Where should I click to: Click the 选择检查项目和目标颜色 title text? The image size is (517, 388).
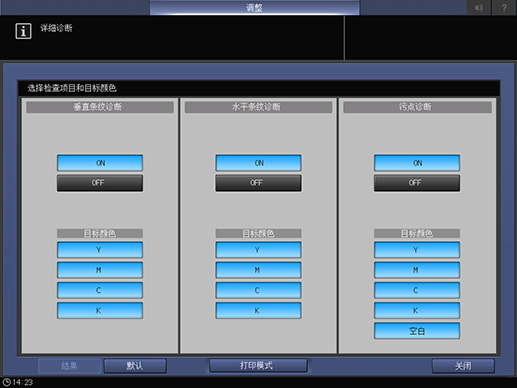(x=72, y=88)
